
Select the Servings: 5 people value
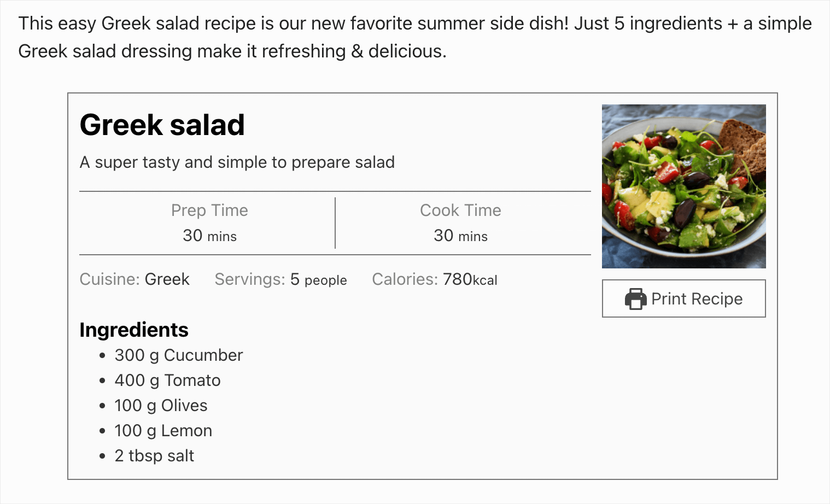point(280,279)
